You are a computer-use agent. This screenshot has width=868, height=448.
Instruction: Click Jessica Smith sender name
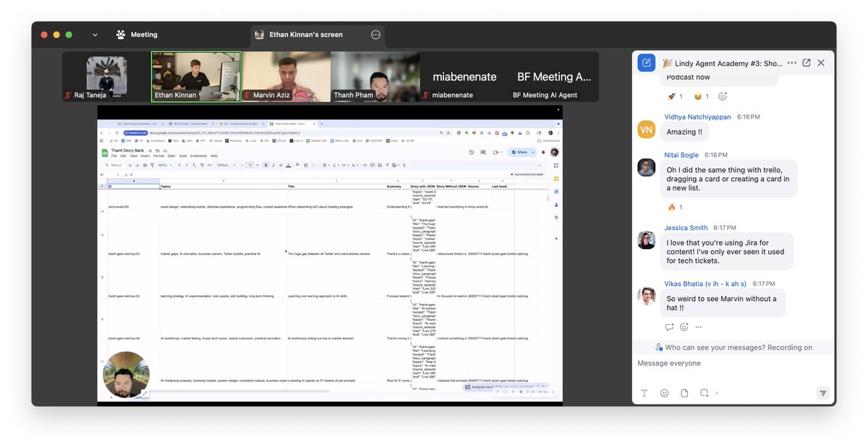[686, 227]
